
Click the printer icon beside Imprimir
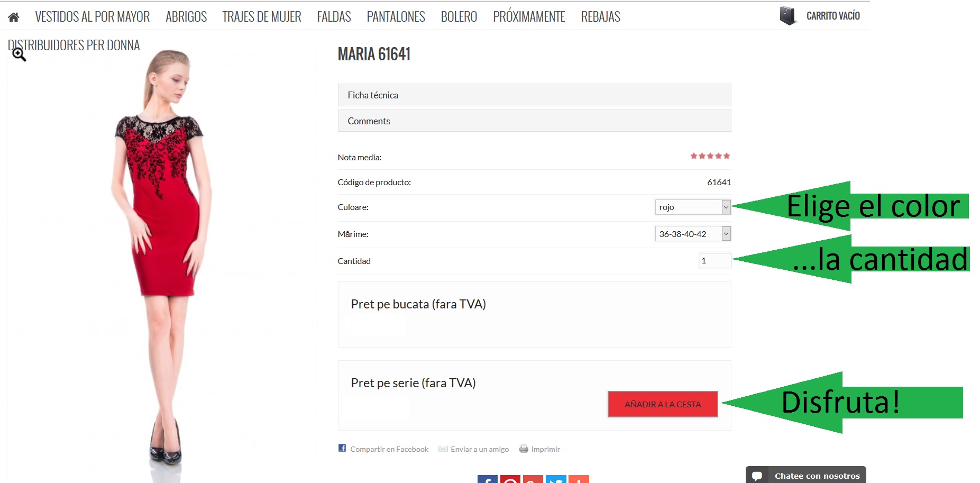coord(524,449)
